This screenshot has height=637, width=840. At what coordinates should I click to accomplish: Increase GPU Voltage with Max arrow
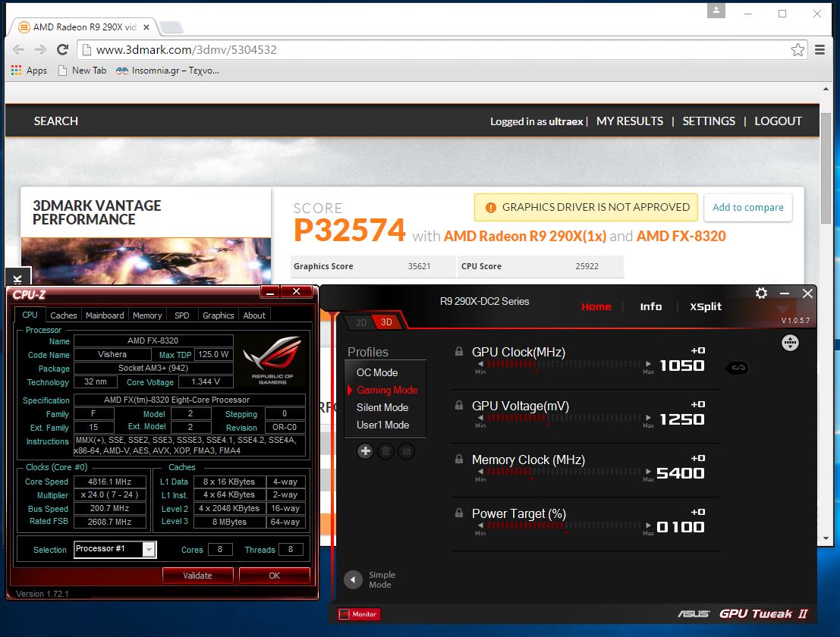pos(648,418)
